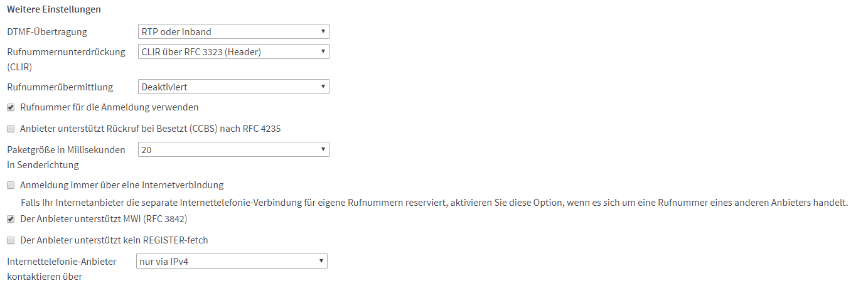The height and width of the screenshot is (288, 868).
Task: Click the 'Paketgröße in Millisekunden' field label
Action: tap(66, 150)
